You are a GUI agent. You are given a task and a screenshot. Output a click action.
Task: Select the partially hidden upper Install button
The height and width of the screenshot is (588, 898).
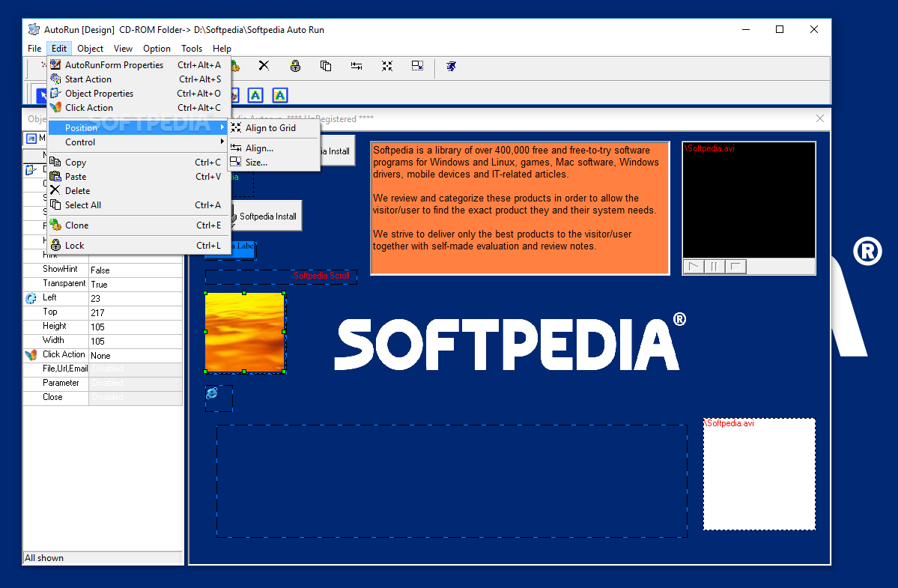(338, 151)
